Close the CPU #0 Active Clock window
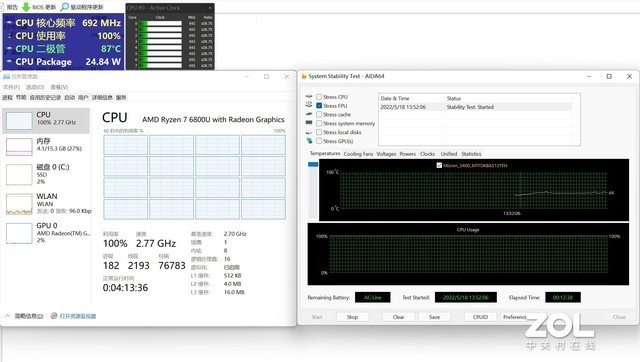 pyautogui.click(x=210, y=8)
